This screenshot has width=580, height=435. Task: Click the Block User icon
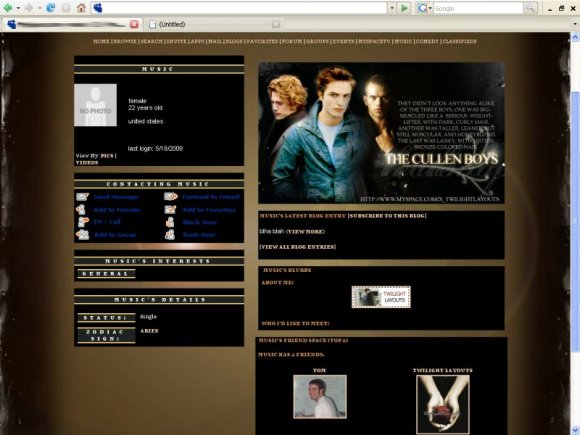170,222
